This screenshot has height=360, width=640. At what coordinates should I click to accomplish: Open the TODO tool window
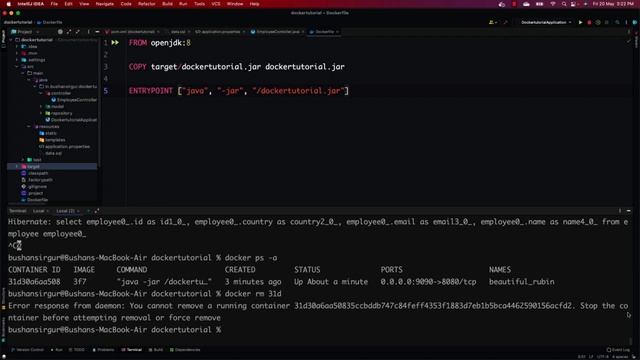click(x=77, y=350)
